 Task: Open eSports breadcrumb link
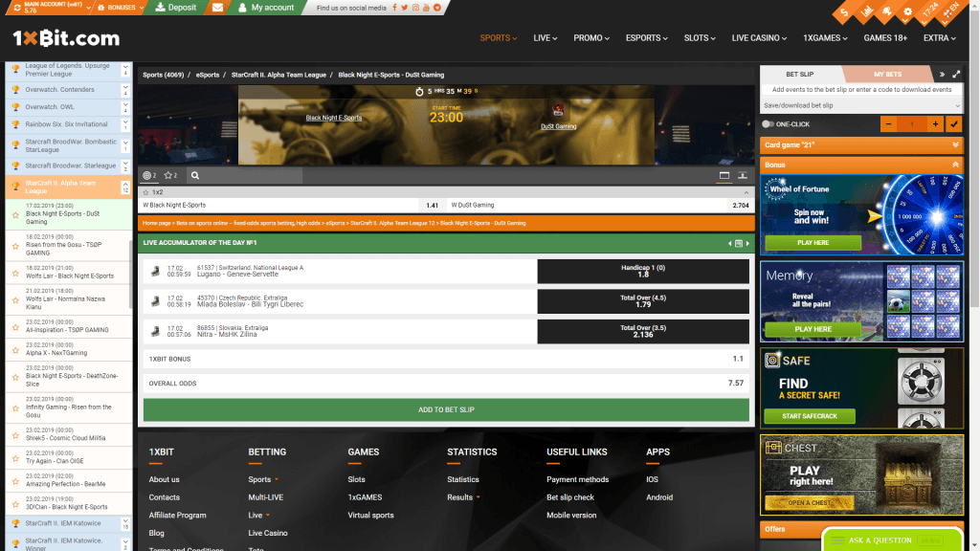(208, 75)
